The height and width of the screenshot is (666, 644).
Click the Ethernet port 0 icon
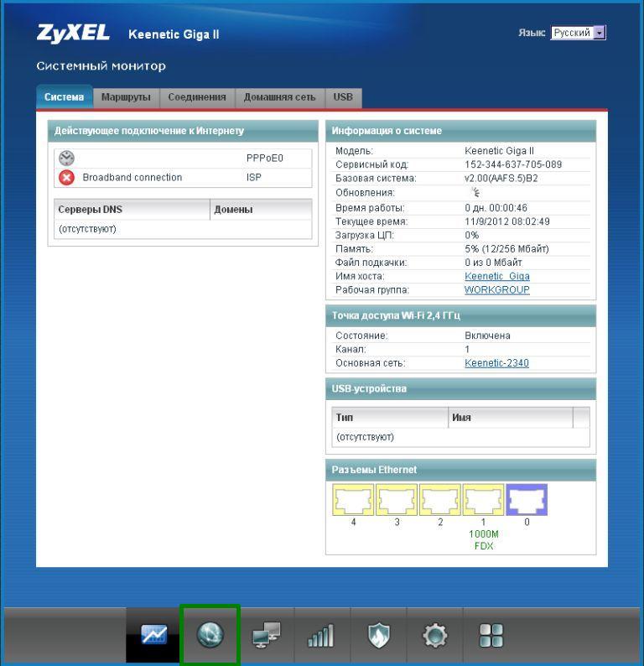coord(527,500)
